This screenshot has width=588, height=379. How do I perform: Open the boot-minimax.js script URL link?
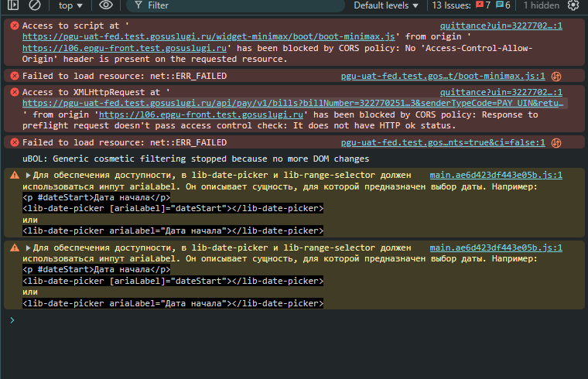point(208,36)
